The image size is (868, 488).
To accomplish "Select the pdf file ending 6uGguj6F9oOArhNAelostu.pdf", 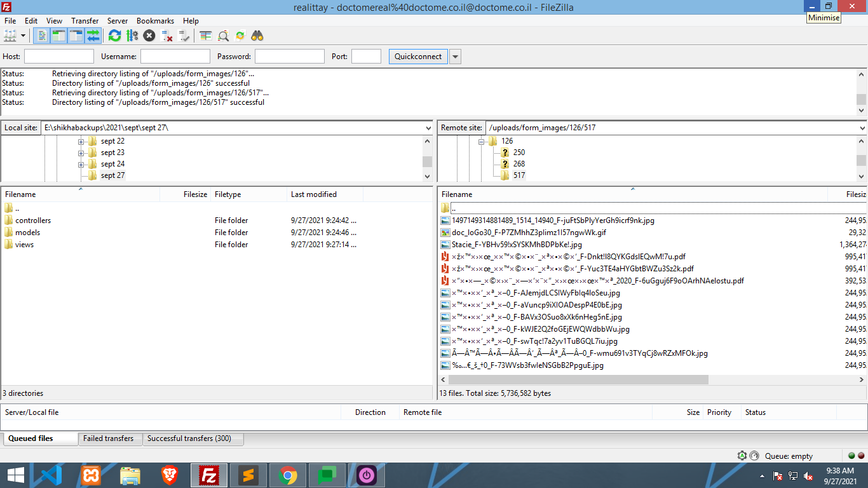I will (598, 281).
